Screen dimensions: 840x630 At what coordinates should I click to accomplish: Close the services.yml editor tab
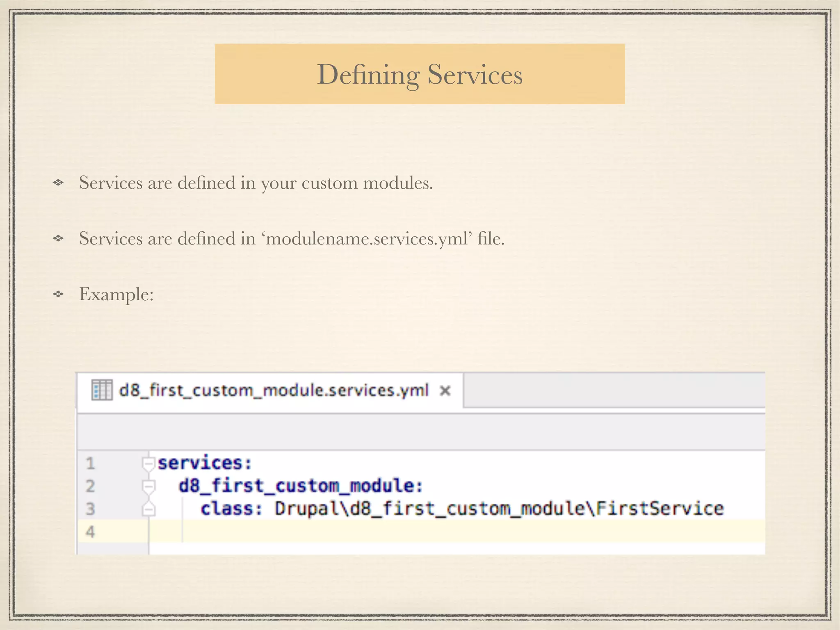coord(445,390)
